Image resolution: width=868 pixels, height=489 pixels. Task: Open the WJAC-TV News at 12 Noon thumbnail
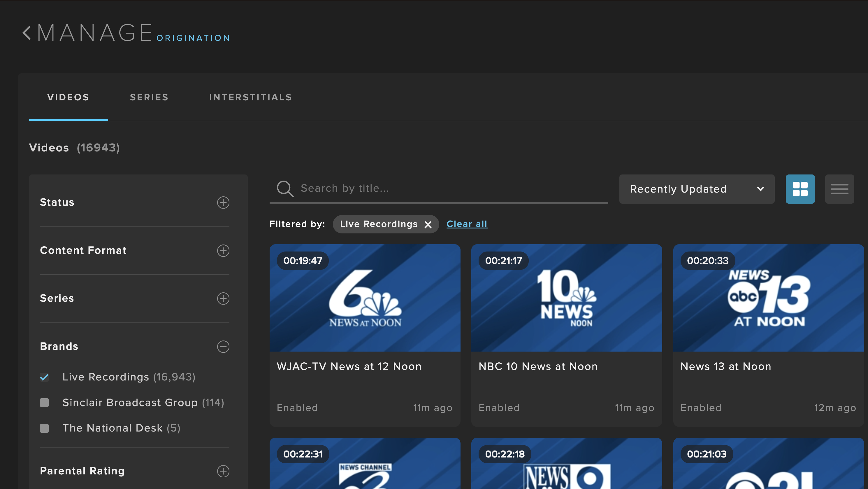(x=365, y=298)
